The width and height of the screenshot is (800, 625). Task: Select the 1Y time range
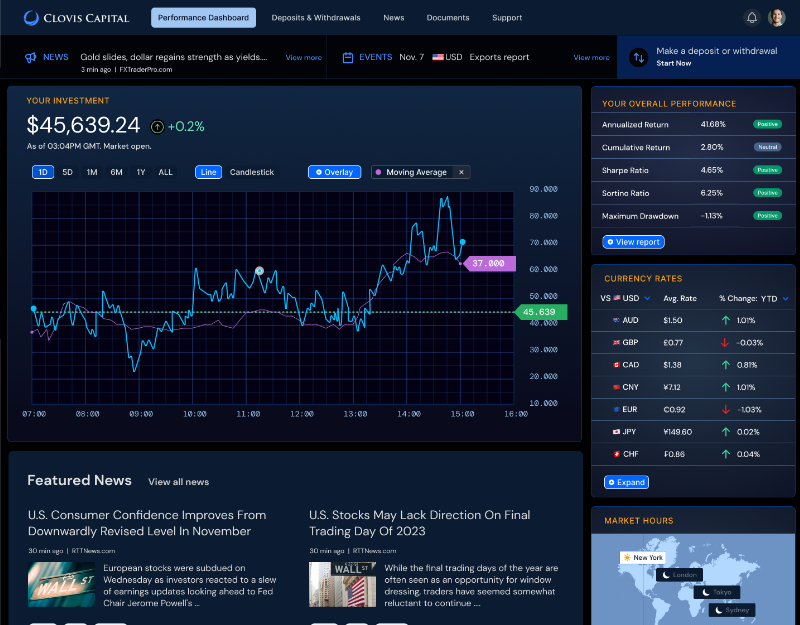tap(141, 172)
